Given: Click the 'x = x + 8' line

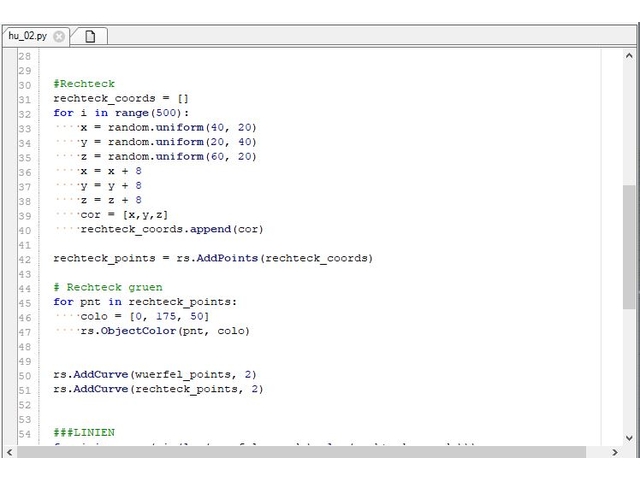Looking at the screenshot, I should (111, 171).
